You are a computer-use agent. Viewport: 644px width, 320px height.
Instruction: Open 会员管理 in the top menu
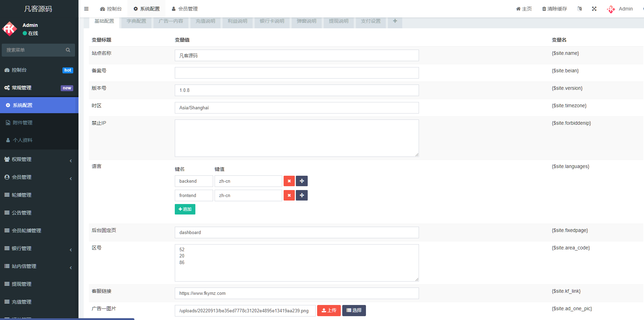coord(185,9)
